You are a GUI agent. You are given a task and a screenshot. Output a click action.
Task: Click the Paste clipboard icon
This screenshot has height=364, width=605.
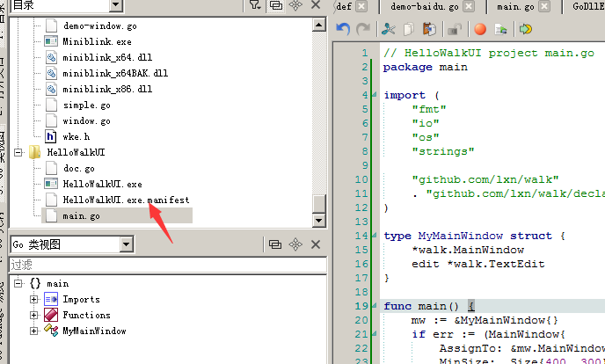click(x=429, y=29)
